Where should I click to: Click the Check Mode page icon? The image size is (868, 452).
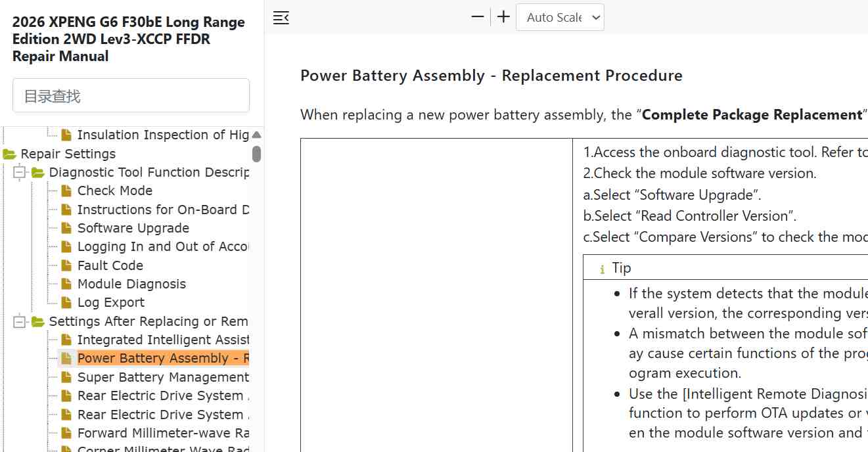(66, 191)
